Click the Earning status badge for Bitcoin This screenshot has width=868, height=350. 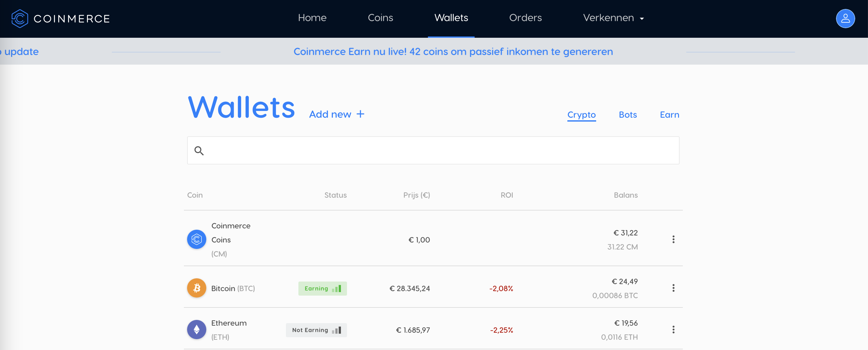pos(322,289)
